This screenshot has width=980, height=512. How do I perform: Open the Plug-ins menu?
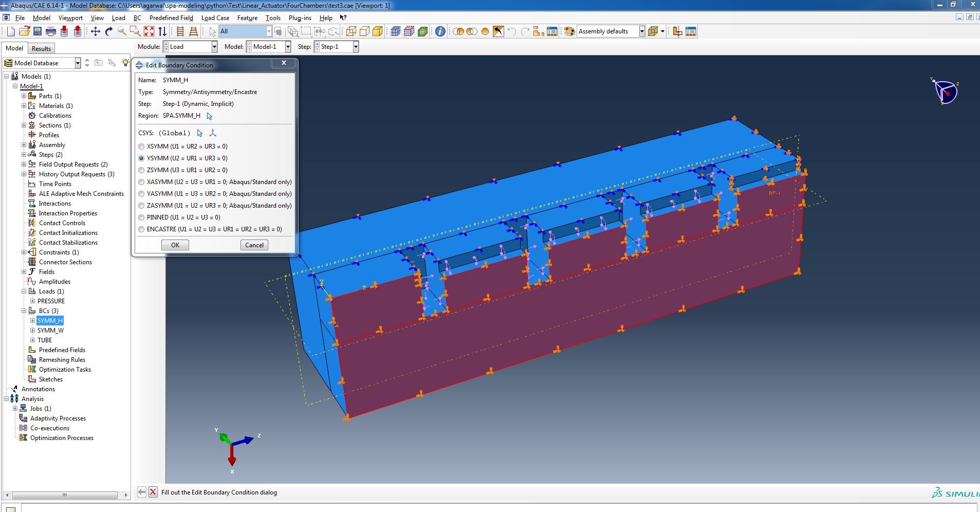(300, 18)
